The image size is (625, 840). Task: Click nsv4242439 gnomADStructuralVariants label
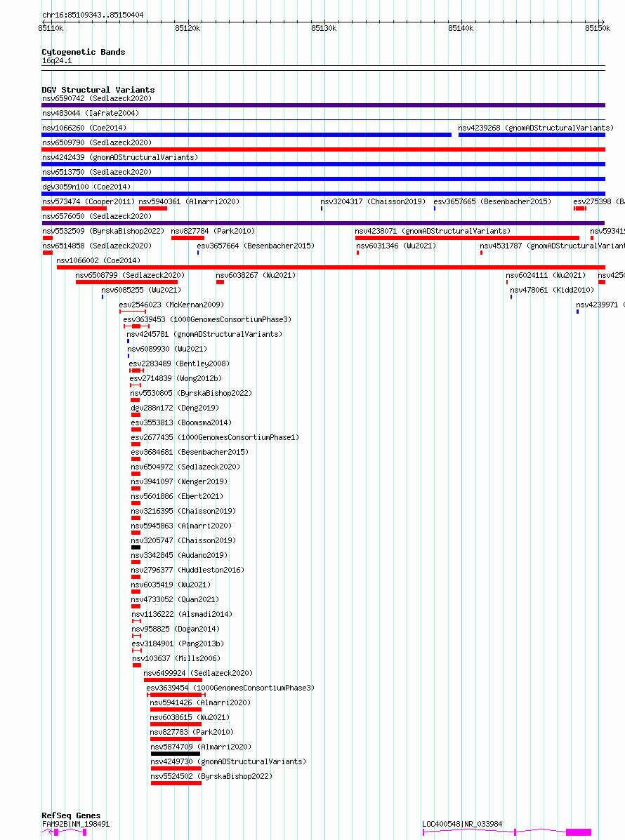click(x=120, y=157)
